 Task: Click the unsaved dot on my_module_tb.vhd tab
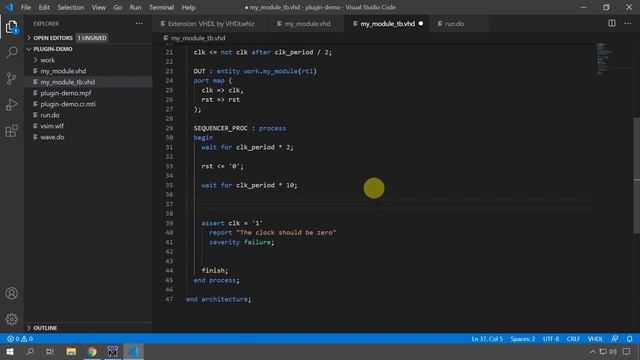[x=421, y=24]
